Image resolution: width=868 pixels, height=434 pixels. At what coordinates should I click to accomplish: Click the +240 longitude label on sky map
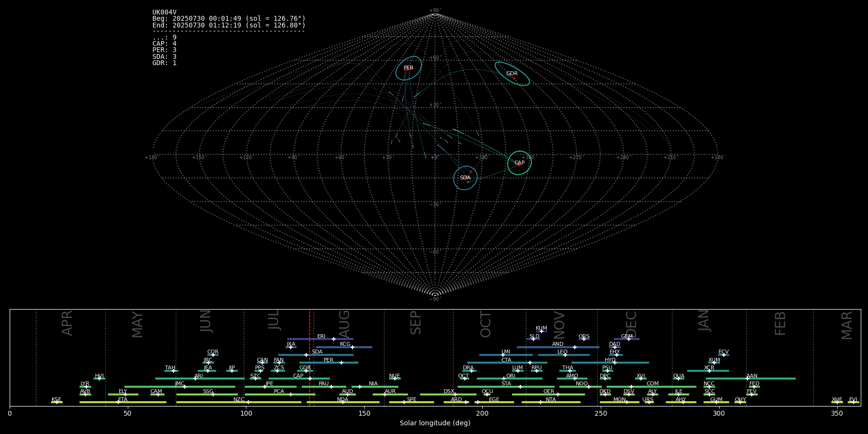(x=623, y=158)
